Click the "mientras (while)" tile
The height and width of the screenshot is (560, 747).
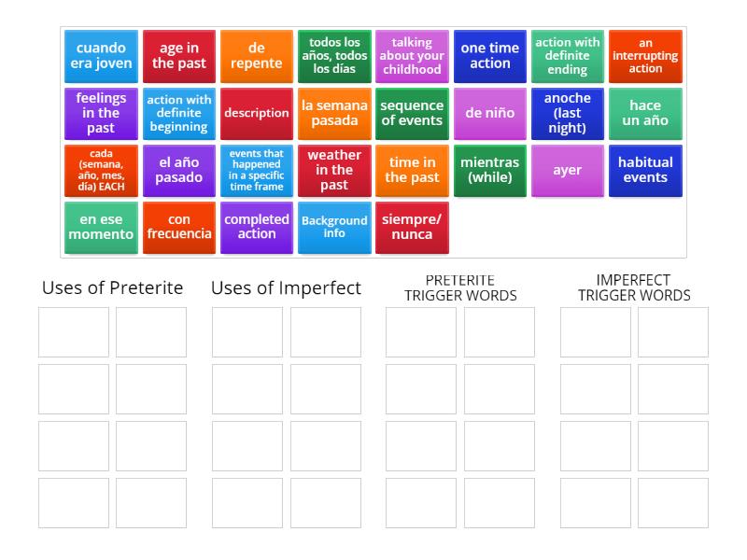489,170
